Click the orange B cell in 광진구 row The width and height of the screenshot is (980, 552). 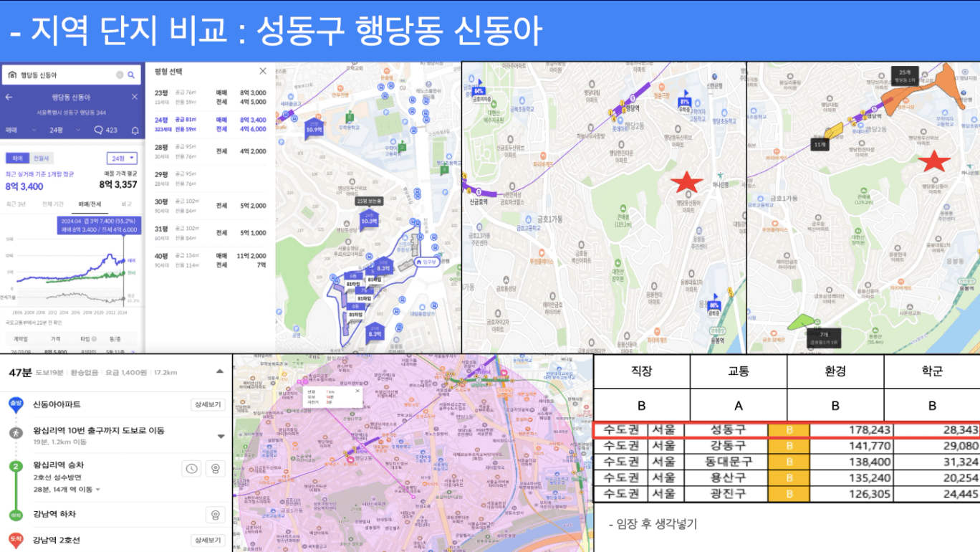[x=789, y=493]
